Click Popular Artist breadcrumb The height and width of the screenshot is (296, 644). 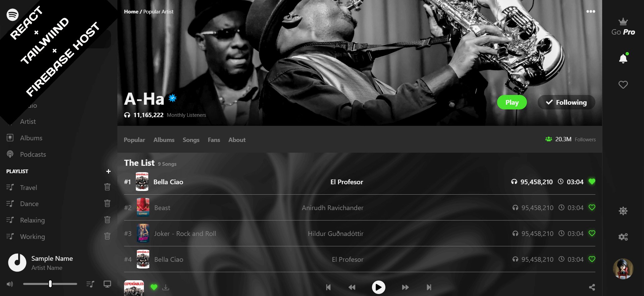[158, 11]
